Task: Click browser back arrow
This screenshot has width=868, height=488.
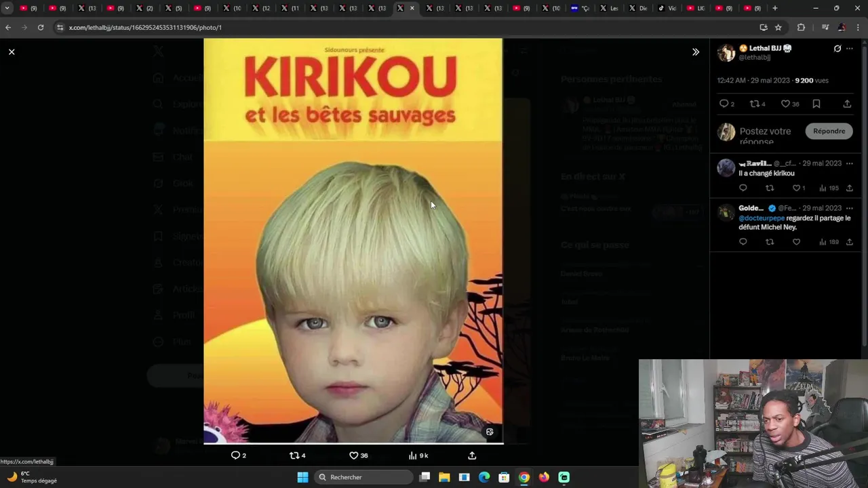Action: (8, 27)
